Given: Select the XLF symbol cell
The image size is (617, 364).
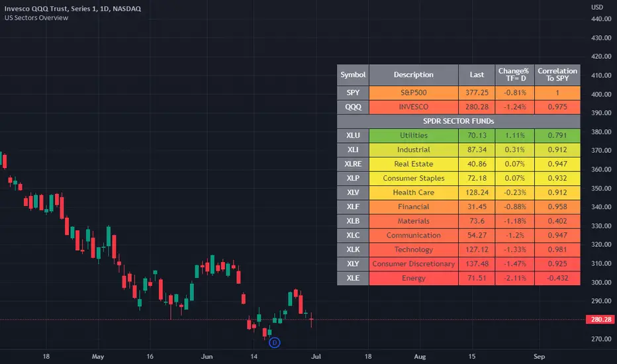Looking at the screenshot, I should click(x=353, y=206).
